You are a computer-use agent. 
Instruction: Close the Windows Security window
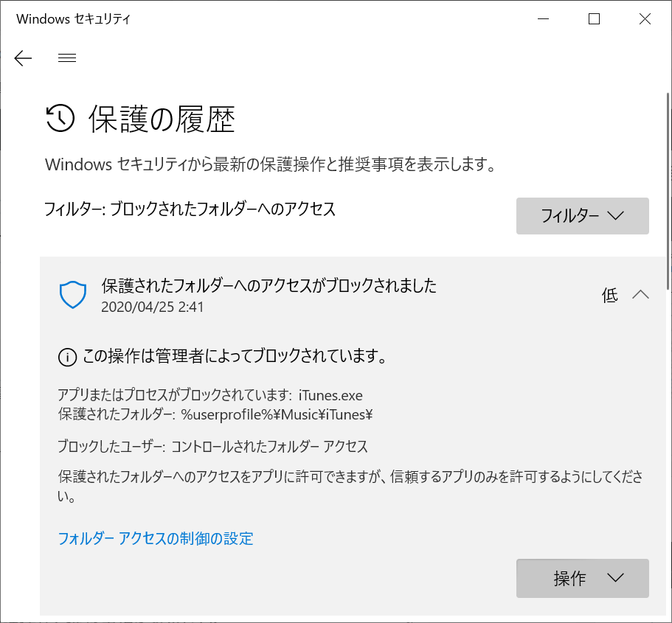point(645,19)
